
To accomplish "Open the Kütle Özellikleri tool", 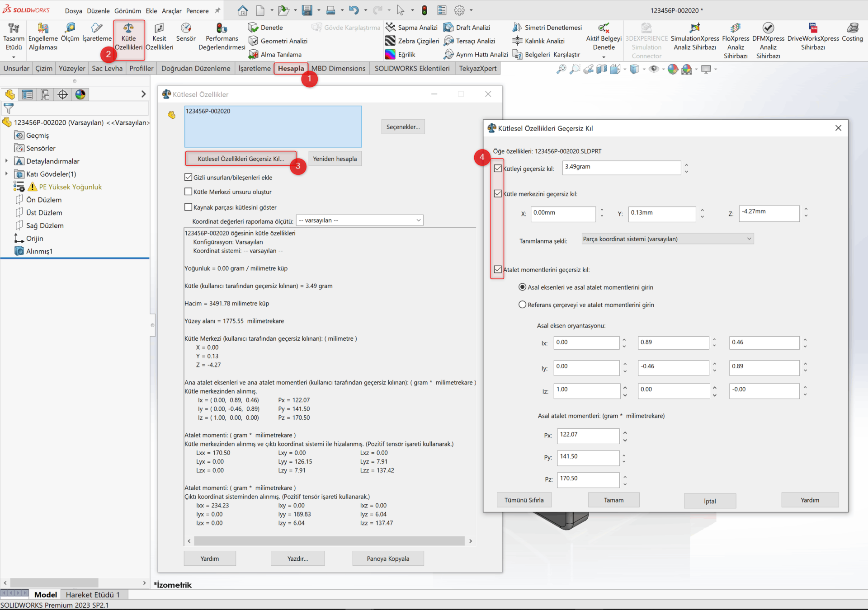I will pos(128,38).
